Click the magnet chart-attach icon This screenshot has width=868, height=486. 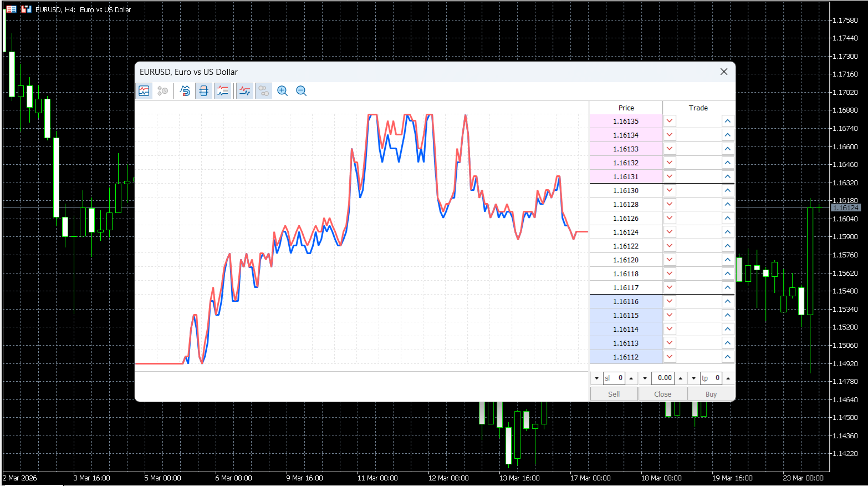pyautogui.click(x=185, y=91)
